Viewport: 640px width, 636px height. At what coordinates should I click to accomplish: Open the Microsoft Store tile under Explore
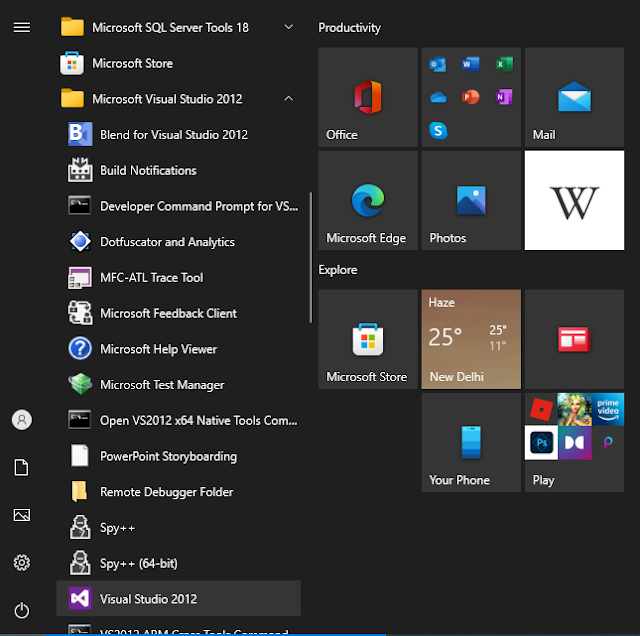click(x=368, y=339)
